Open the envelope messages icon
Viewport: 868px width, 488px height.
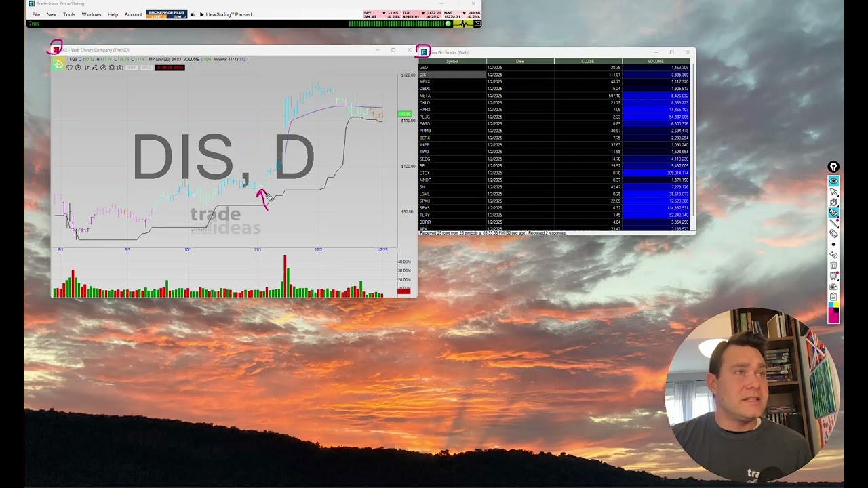pyautogui.click(x=477, y=24)
